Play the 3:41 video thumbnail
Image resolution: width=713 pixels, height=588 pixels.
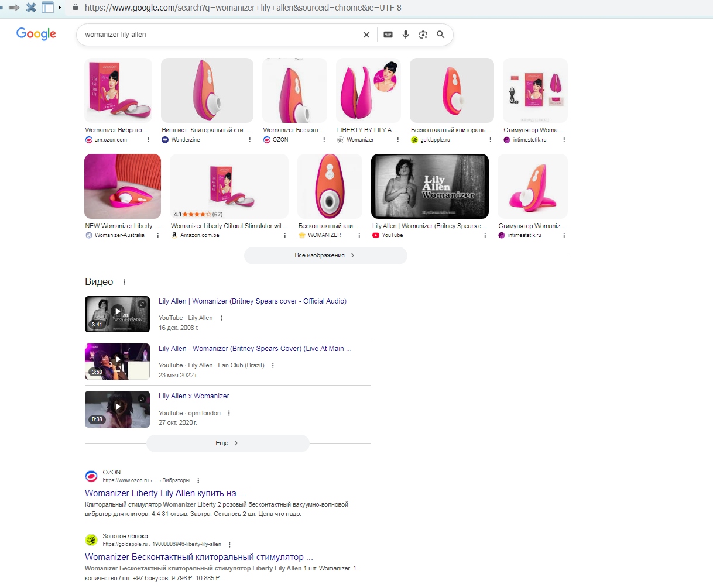[x=118, y=314]
